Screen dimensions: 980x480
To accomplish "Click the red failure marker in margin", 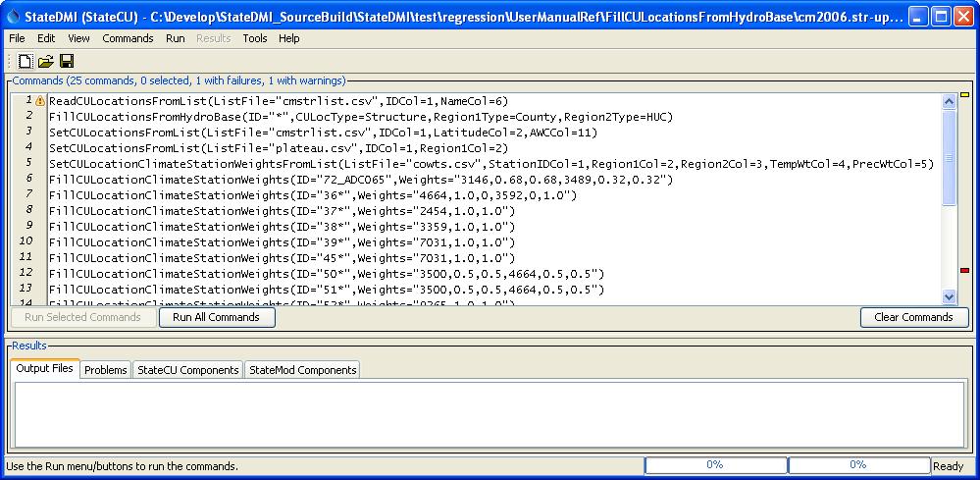I will tap(964, 270).
